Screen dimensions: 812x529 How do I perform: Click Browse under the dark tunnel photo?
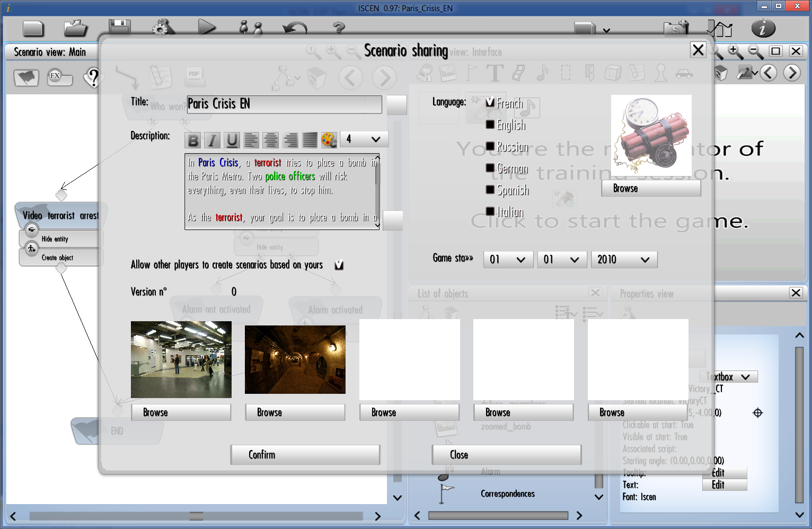[295, 412]
